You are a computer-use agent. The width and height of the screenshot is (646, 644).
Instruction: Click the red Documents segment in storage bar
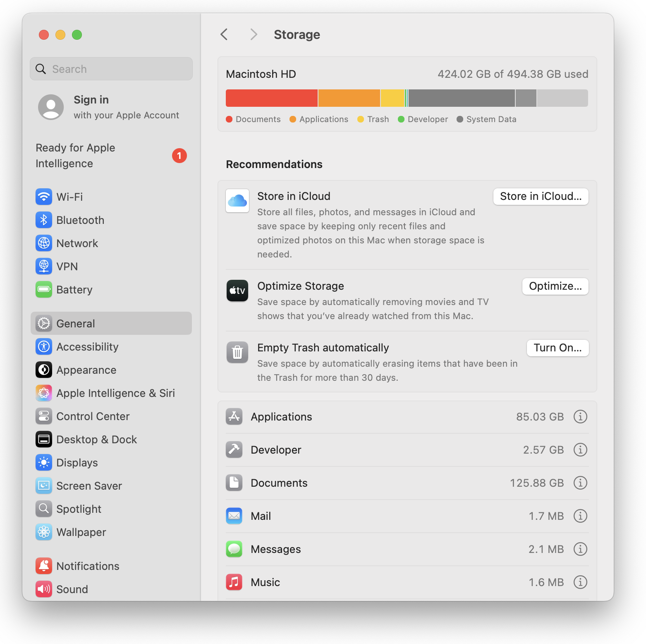271,99
